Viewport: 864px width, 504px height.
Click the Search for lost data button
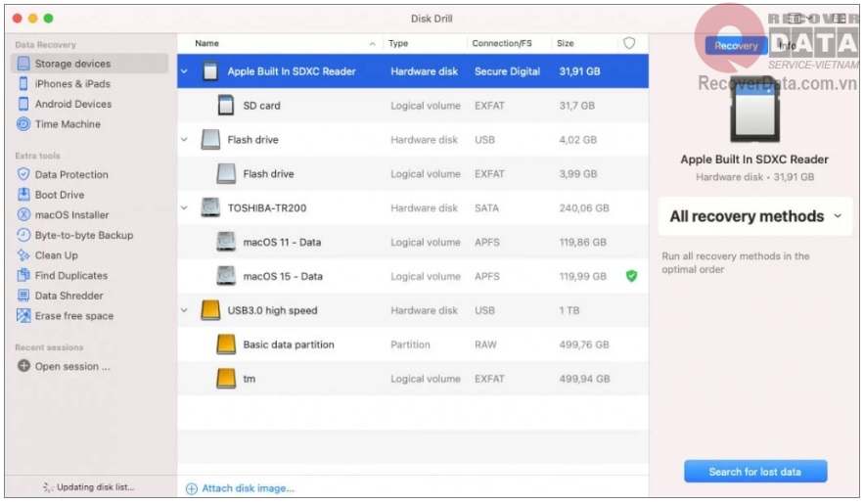[x=755, y=472]
